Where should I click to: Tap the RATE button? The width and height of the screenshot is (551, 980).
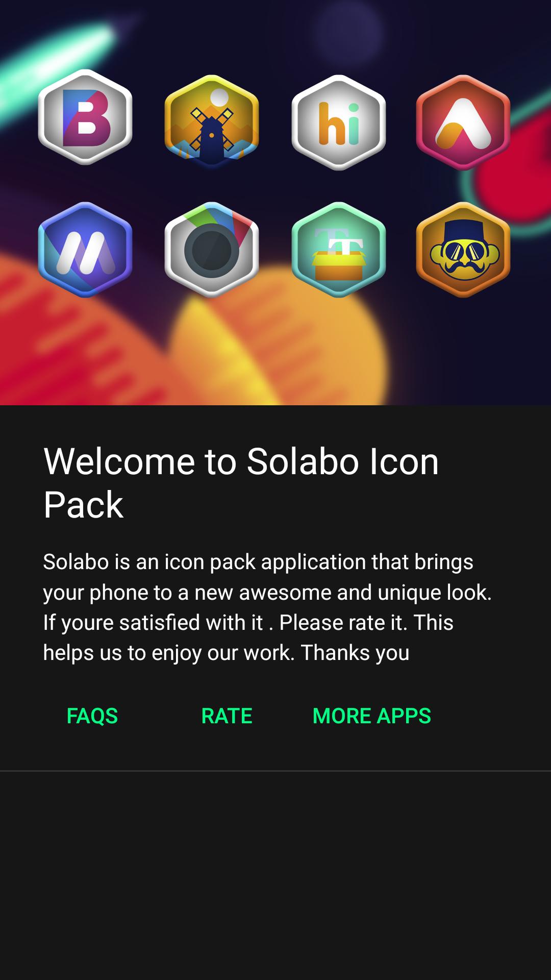point(227,716)
